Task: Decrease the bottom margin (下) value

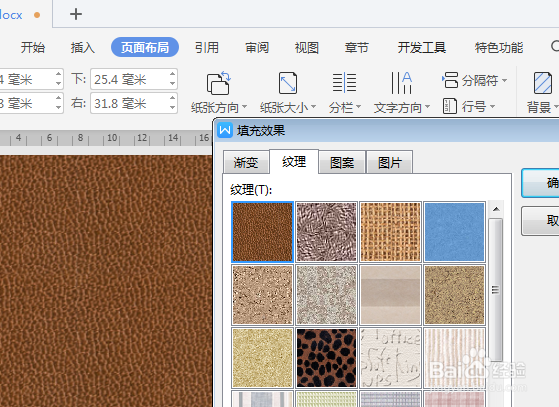Action: pos(173,84)
